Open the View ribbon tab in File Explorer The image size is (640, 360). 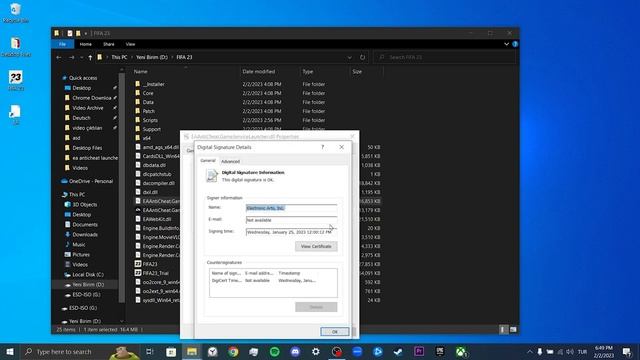130,44
